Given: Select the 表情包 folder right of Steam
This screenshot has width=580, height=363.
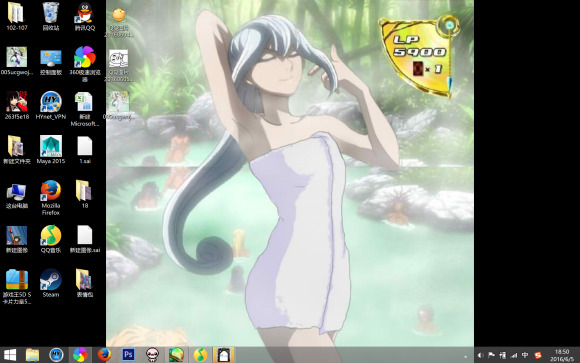Looking at the screenshot, I should point(84,280).
